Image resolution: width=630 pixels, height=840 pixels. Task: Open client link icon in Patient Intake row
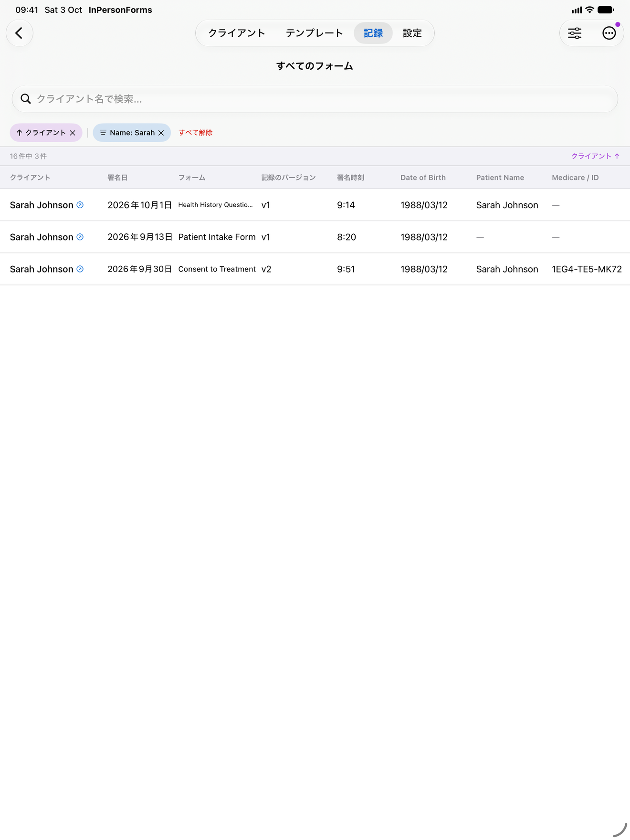[80, 237]
